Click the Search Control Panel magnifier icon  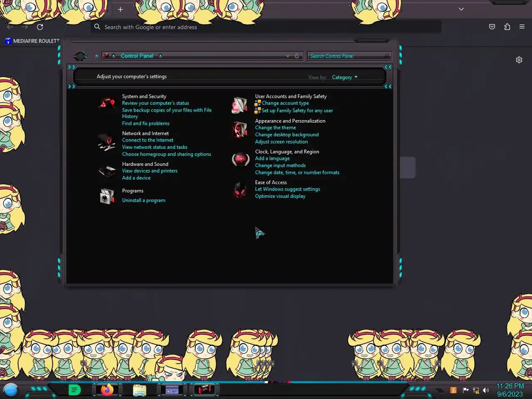[387, 56]
